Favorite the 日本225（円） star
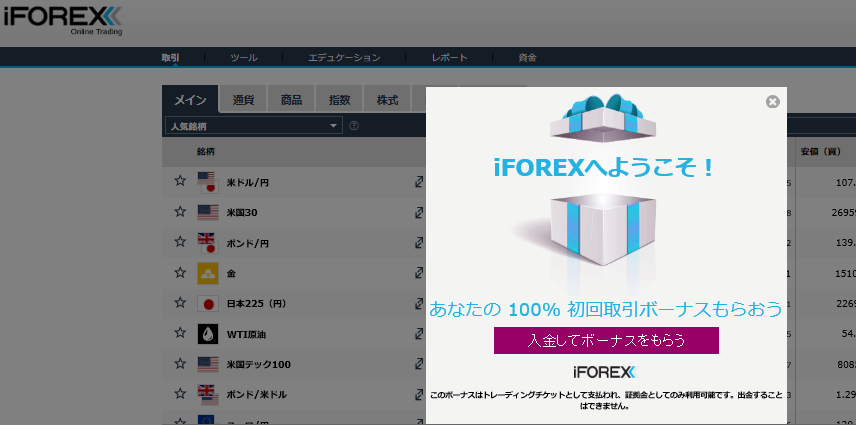The height and width of the screenshot is (425, 856). tap(180, 302)
